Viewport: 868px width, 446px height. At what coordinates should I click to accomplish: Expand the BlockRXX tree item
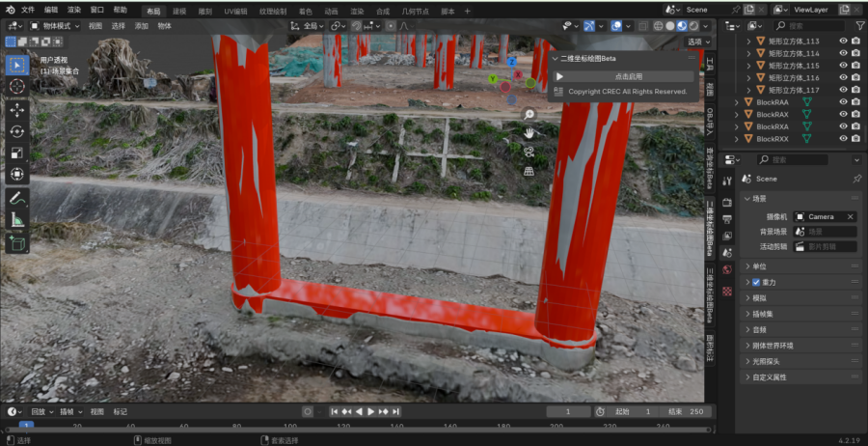click(x=737, y=139)
